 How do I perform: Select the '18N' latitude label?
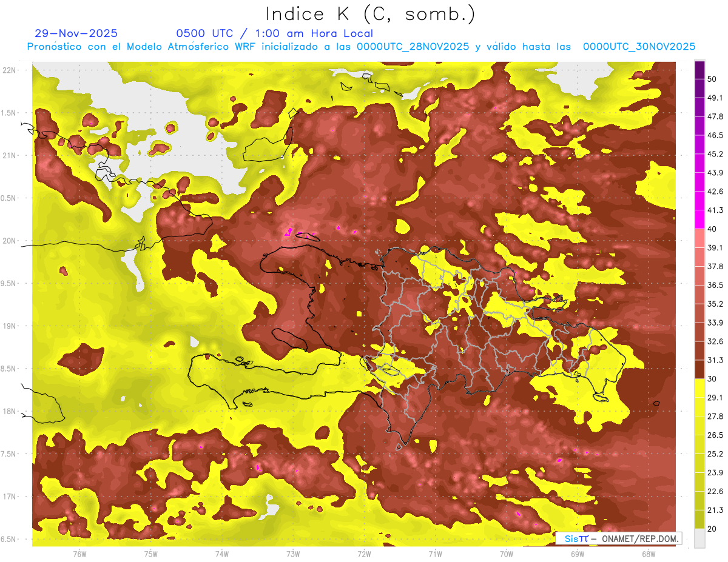[x=9, y=412]
